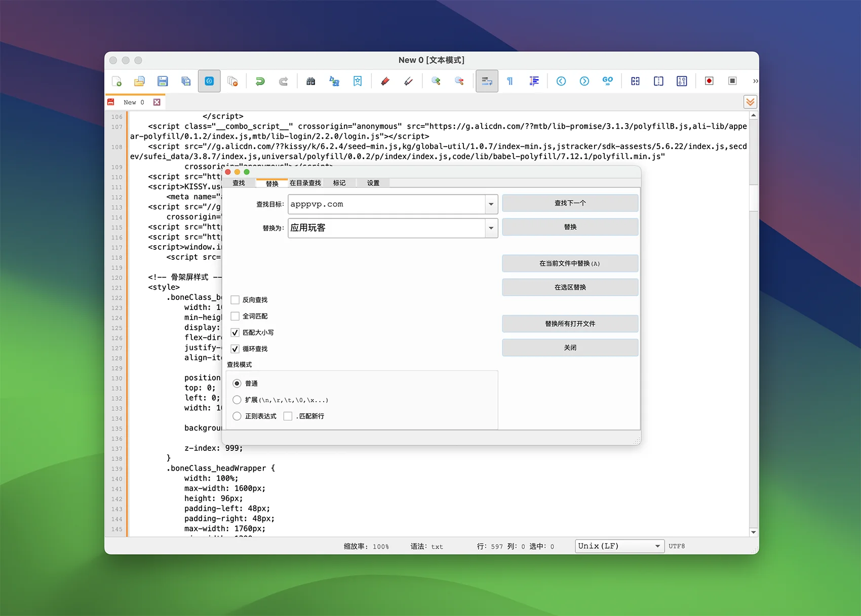This screenshot has height=616, width=861.
Task: Open a file with the folder icon
Action: 139,81
